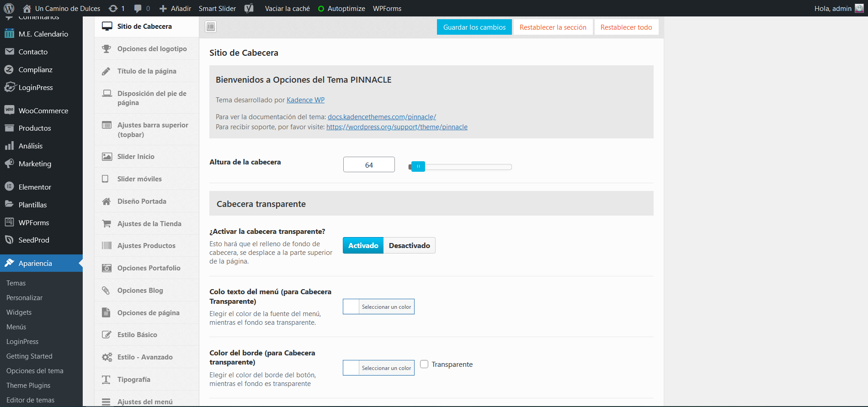
Task: Open Smart Slider in admin bar
Action: (x=217, y=8)
